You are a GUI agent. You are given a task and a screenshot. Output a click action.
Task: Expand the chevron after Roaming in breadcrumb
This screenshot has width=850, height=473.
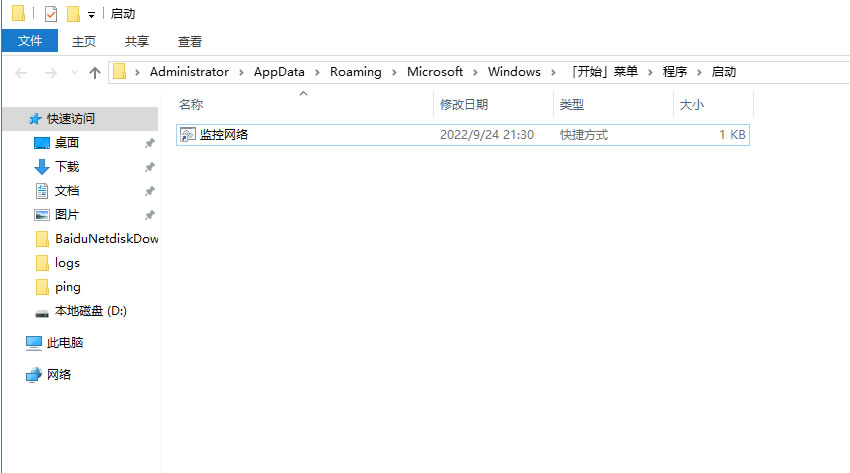point(394,72)
